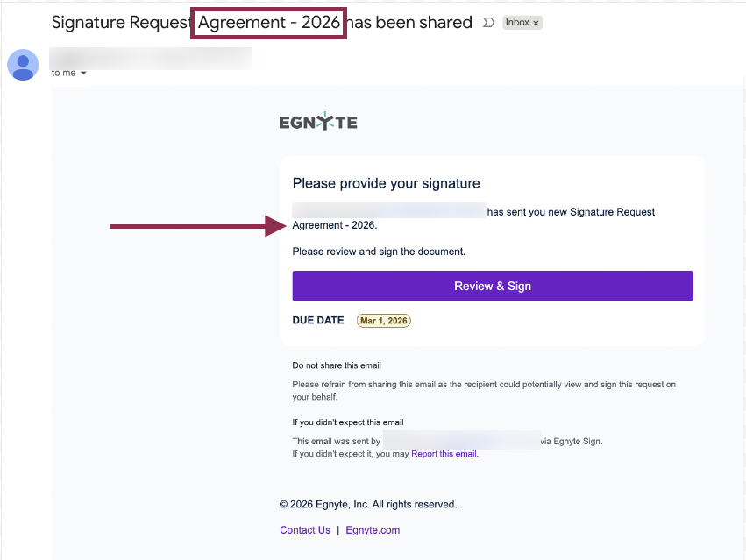Click "Please review and sign the document" text

pyautogui.click(x=379, y=252)
